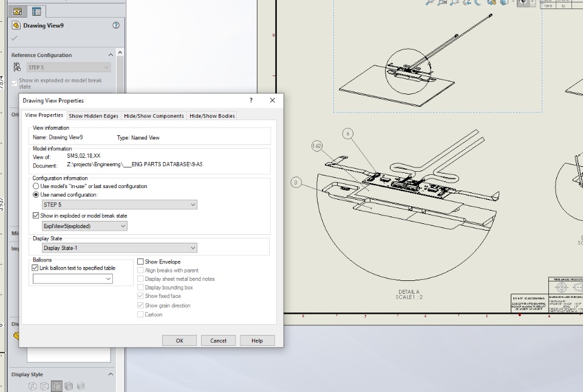Click Display sheet metal bend notes checkbox
Screen dimensions: 583x392
140,279
